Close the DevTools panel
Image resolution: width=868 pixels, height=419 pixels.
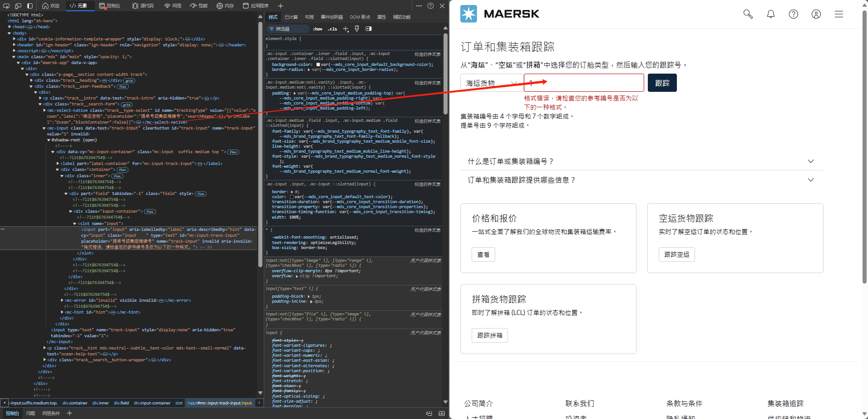pyautogui.click(x=442, y=6)
